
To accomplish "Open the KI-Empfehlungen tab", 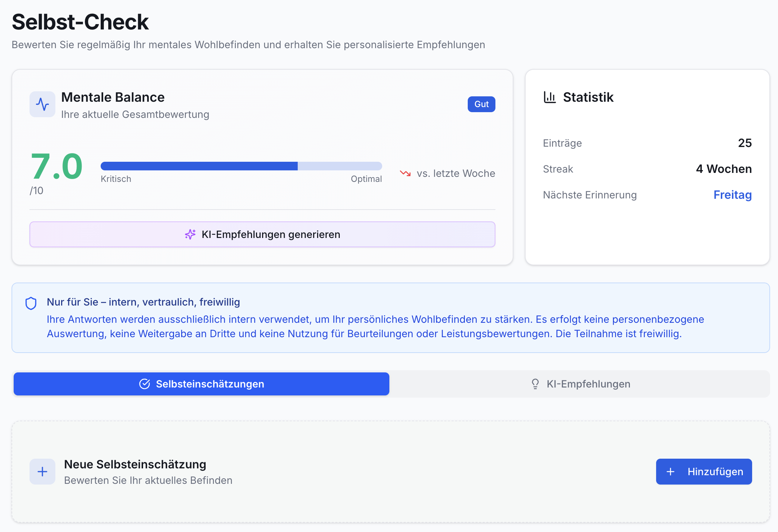I will (580, 384).
